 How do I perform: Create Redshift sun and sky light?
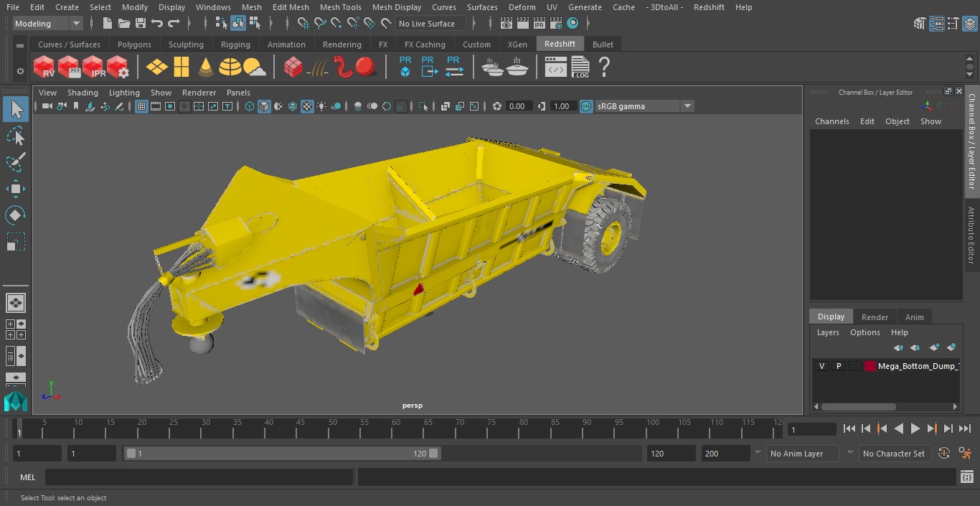[254, 67]
